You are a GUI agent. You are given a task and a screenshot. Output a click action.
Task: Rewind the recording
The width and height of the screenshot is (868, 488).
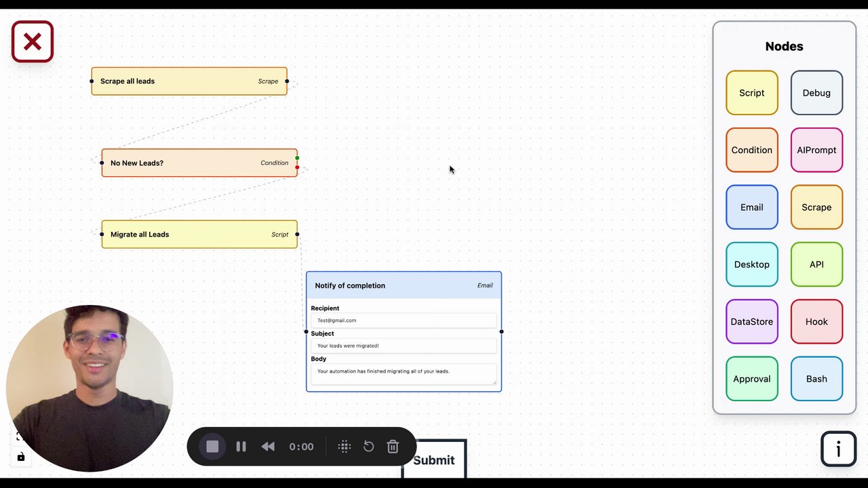point(268,447)
